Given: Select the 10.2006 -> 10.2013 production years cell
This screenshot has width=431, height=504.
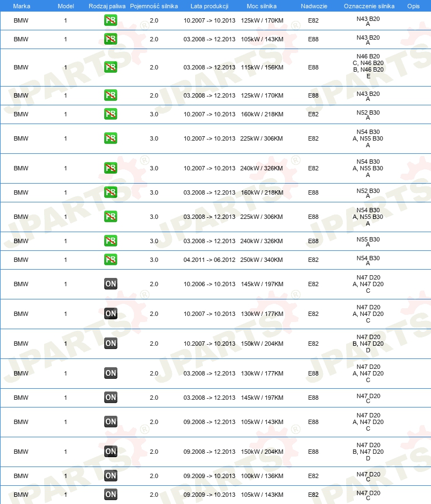Looking at the screenshot, I should point(209,284).
